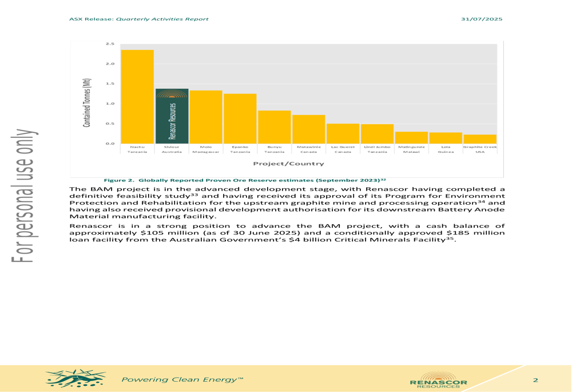Click the Bunyu bar in the chart

point(275,127)
